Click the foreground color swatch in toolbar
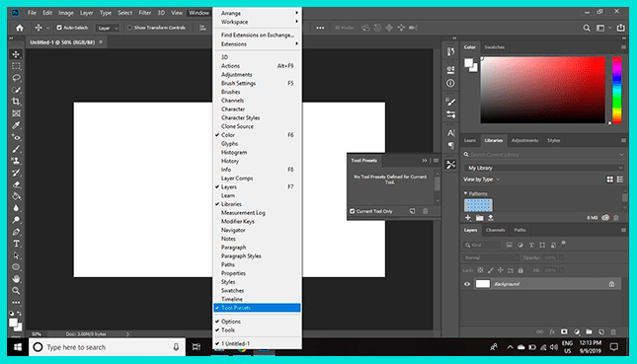 (x=14, y=323)
